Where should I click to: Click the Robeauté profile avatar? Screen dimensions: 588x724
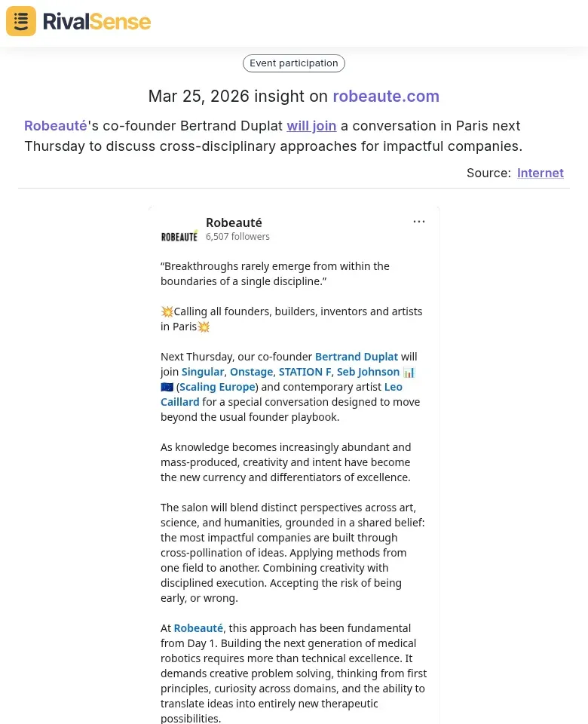pyautogui.click(x=179, y=235)
